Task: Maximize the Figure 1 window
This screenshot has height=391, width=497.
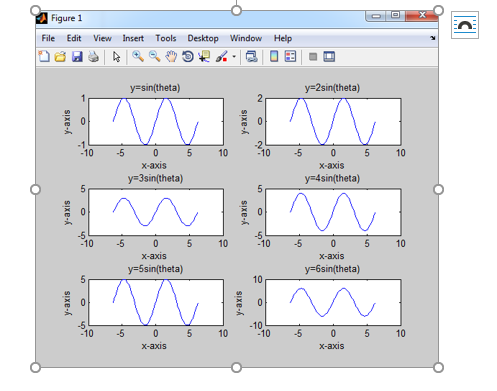Action: (x=396, y=15)
